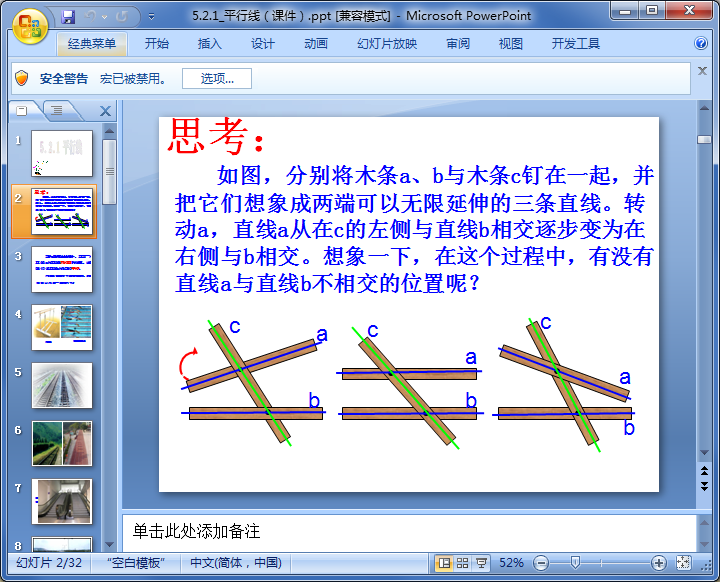720x582 pixels.
Task: Show the Slides thumbnail tab
Action: click(22, 111)
